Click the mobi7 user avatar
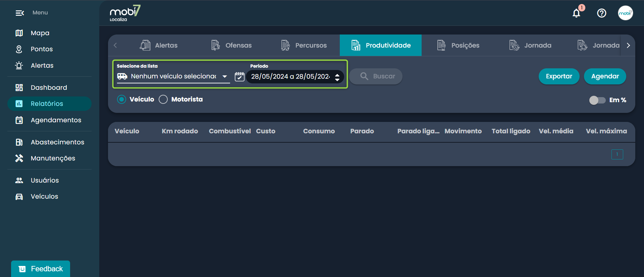 tap(625, 13)
